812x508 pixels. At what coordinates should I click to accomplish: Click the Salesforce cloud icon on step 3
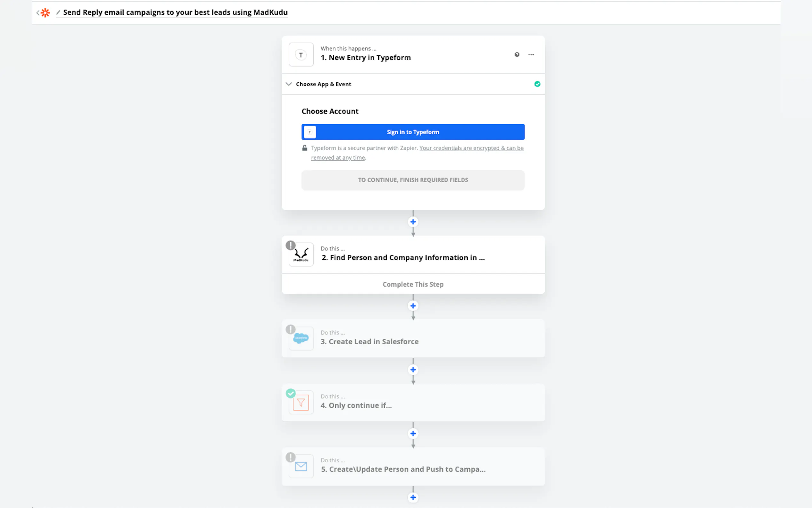(x=301, y=338)
